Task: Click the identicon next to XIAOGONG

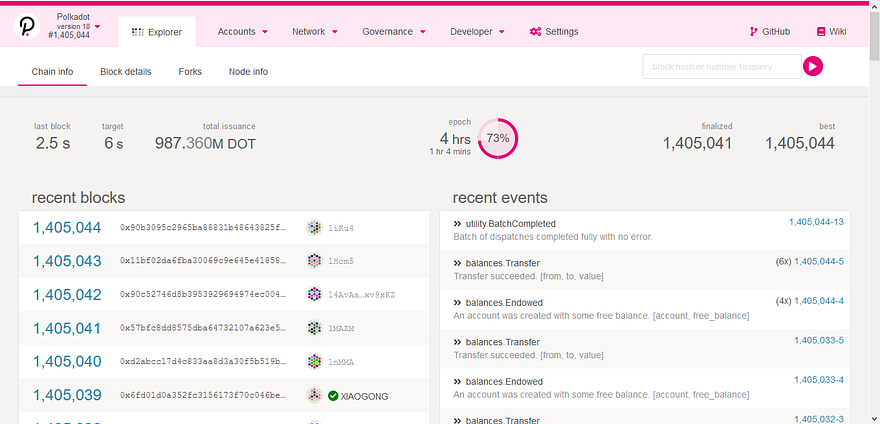Action: coord(314,395)
